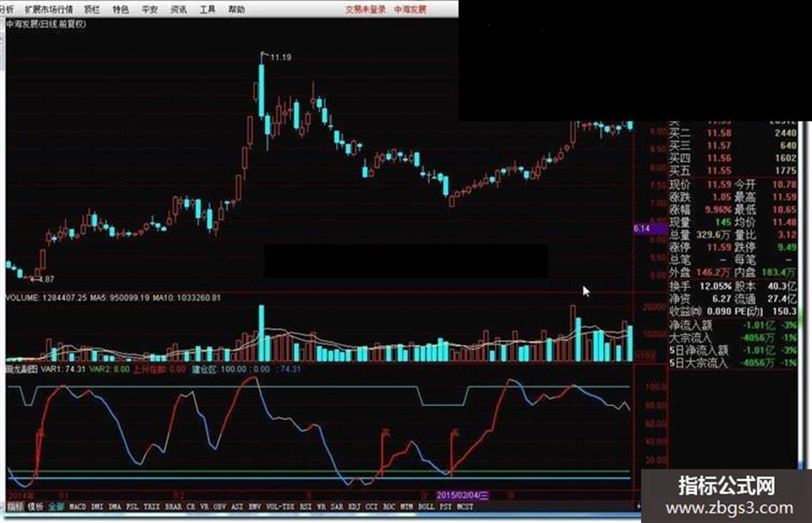Switch indicator to KDJ

354,507
